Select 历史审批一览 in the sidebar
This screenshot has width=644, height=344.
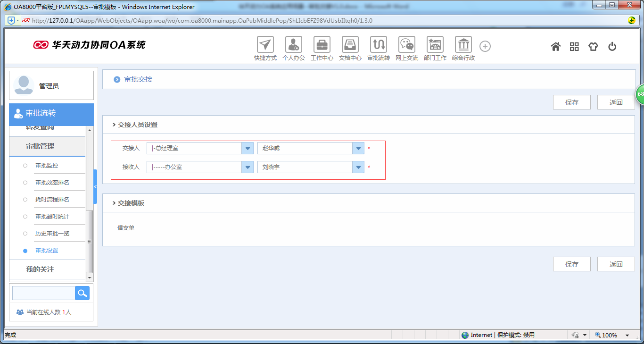(52, 234)
